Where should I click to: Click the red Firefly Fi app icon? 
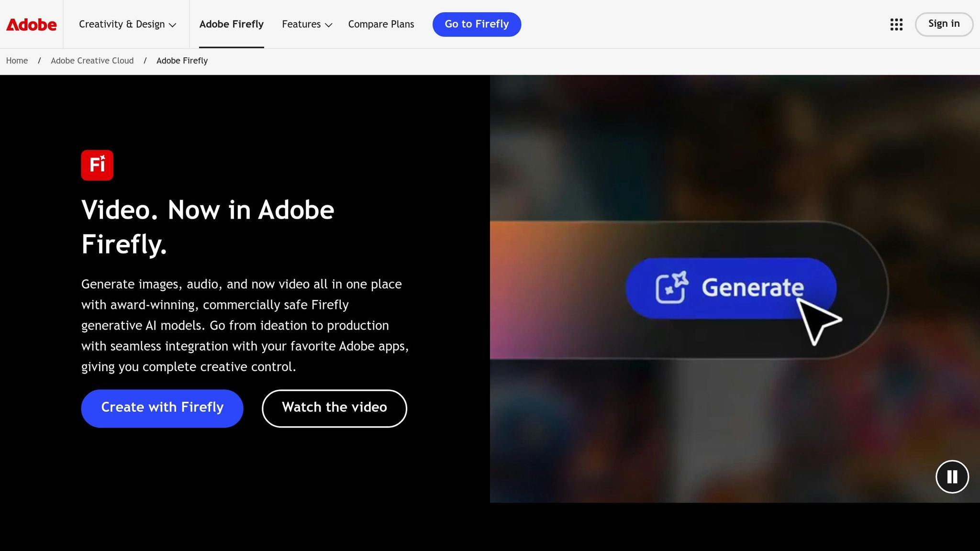click(97, 165)
